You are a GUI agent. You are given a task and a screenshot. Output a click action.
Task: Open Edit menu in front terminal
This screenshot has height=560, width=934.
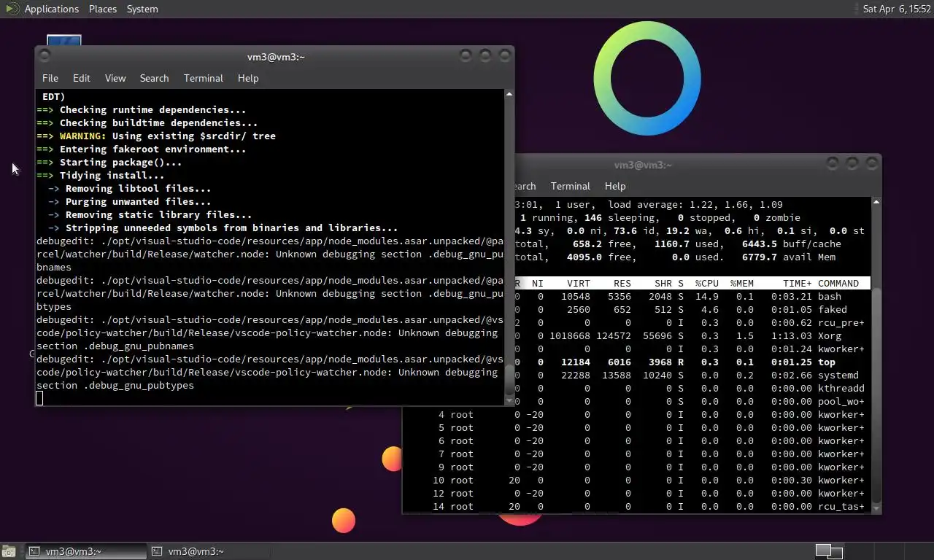click(82, 78)
